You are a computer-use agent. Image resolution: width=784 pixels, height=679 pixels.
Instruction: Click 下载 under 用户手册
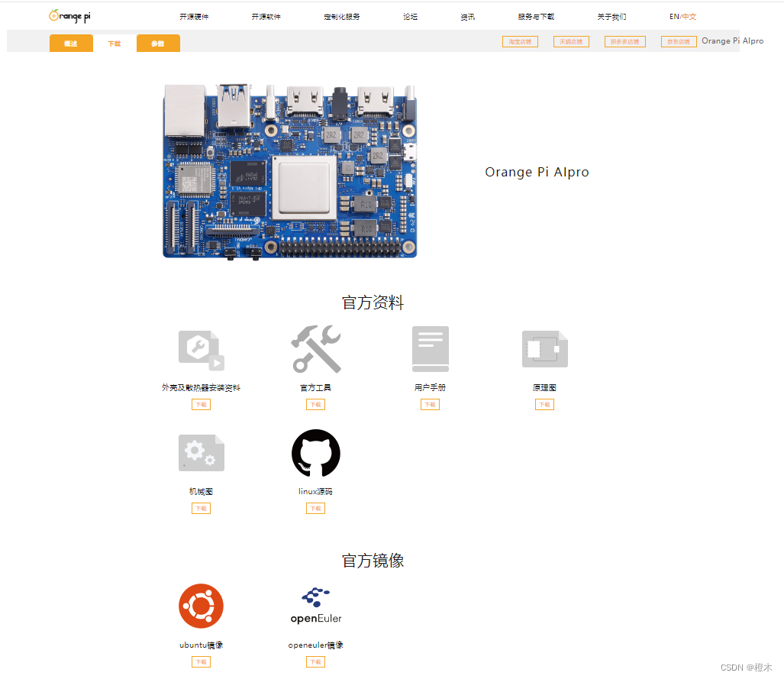pyautogui.click(x=430, y=404)
